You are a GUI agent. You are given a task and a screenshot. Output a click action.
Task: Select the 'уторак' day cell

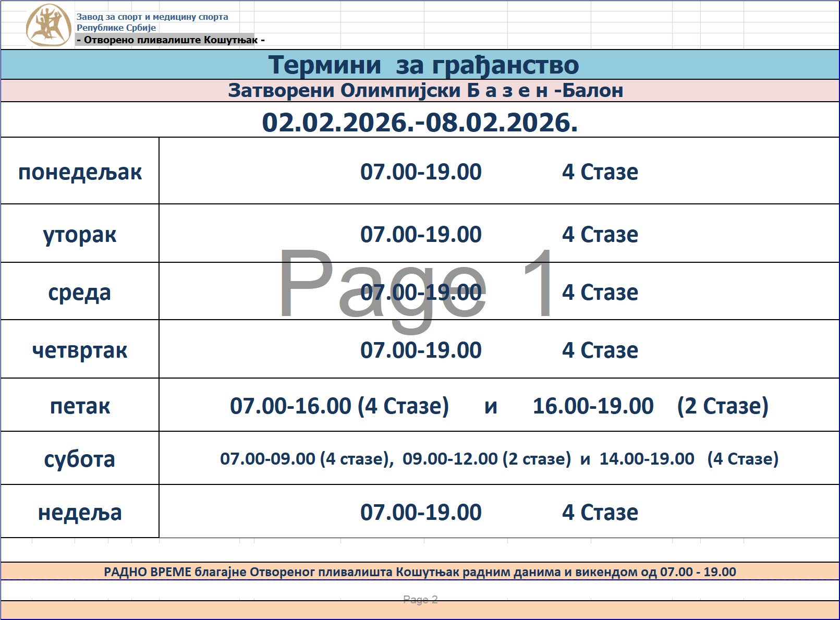80,234
